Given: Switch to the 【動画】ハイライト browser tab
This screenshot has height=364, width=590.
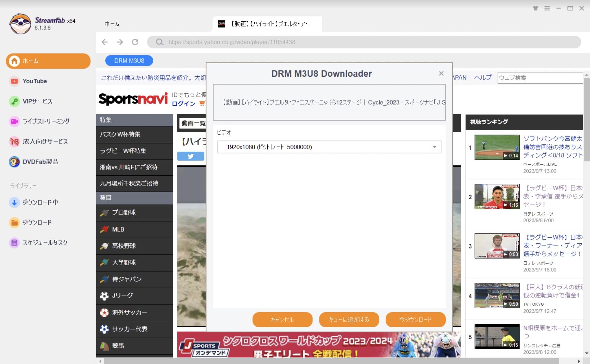Looking at the screenshot, I should point(267,24).
